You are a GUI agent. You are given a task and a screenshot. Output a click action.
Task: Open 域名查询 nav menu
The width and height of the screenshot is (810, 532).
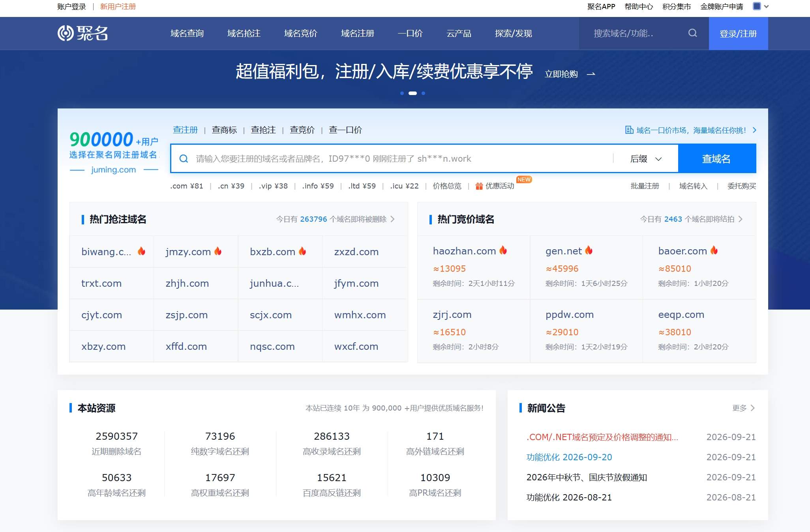pos(187,34)
